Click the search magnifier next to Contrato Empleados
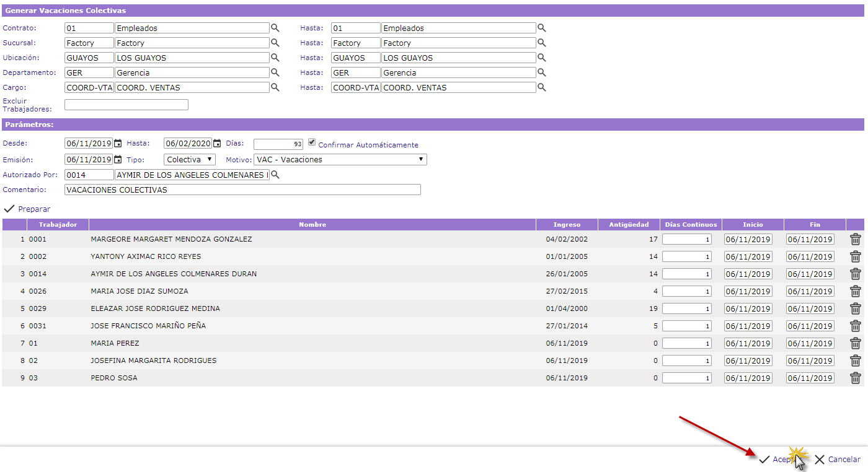The height and width of the screenshot is (472, 868). click(x=275, y=28)
